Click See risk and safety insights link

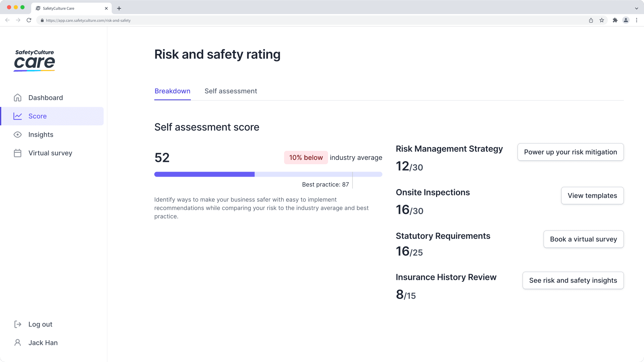(x=573, y=280)
